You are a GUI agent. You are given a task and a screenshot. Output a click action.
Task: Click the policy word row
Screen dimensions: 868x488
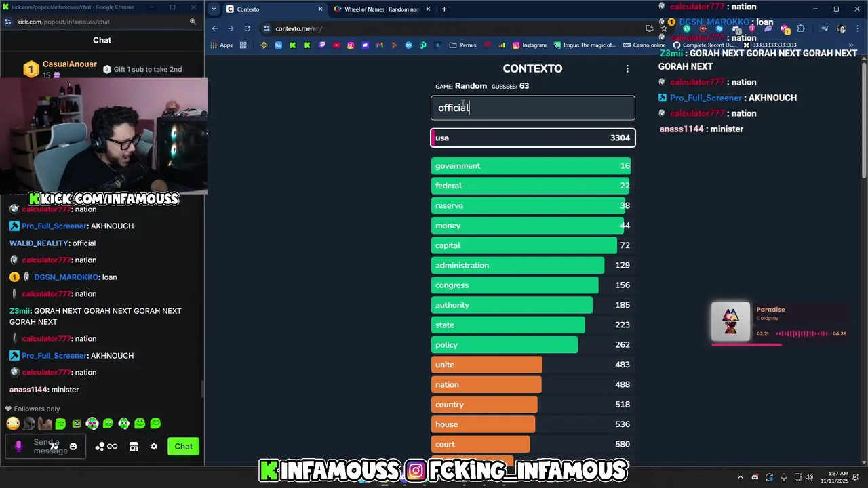[x=533, y=345]
